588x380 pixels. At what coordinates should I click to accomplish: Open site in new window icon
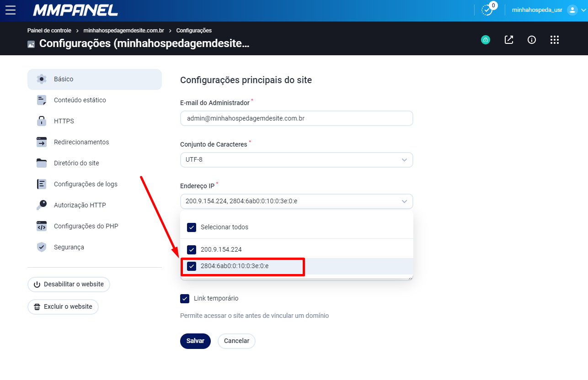509,40
